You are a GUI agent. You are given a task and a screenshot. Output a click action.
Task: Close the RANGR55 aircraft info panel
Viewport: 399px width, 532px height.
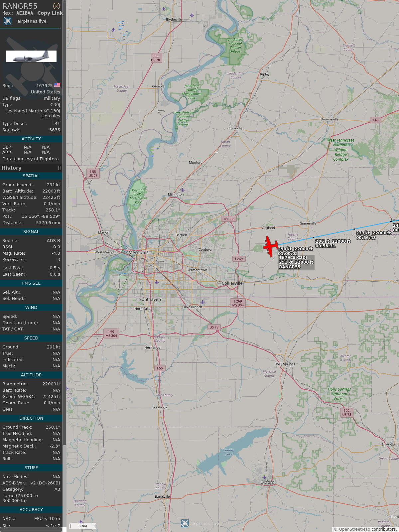click(57, 6)
